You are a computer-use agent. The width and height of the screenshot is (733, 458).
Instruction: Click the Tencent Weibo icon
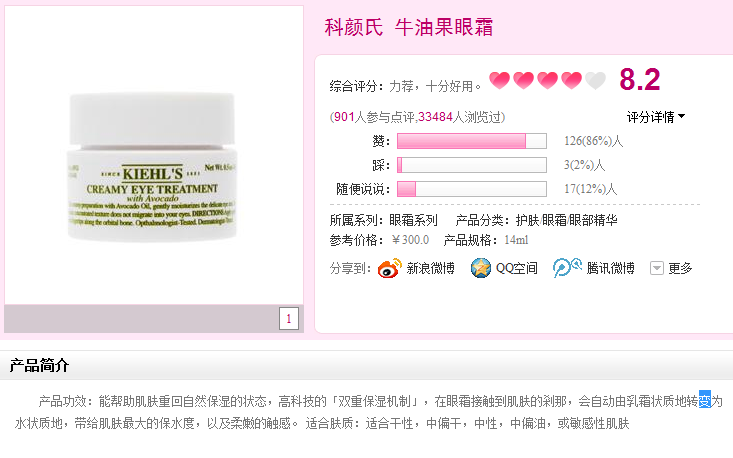tap(567, 268)
